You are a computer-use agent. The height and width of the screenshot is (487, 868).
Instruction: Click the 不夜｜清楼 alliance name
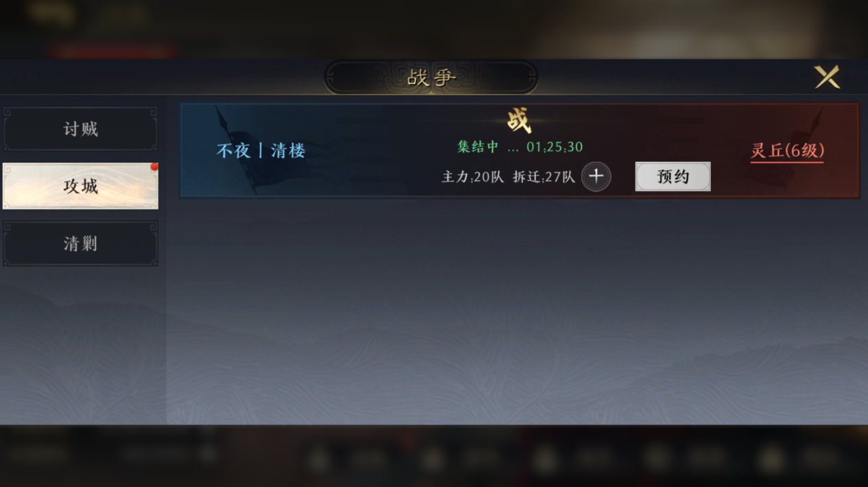261,151
